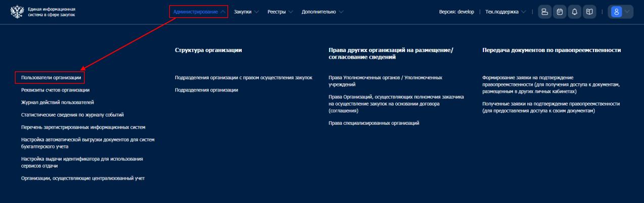Open the stacked blocks widget icon
The width and height of the screenshot is (644, 203).
543,12
